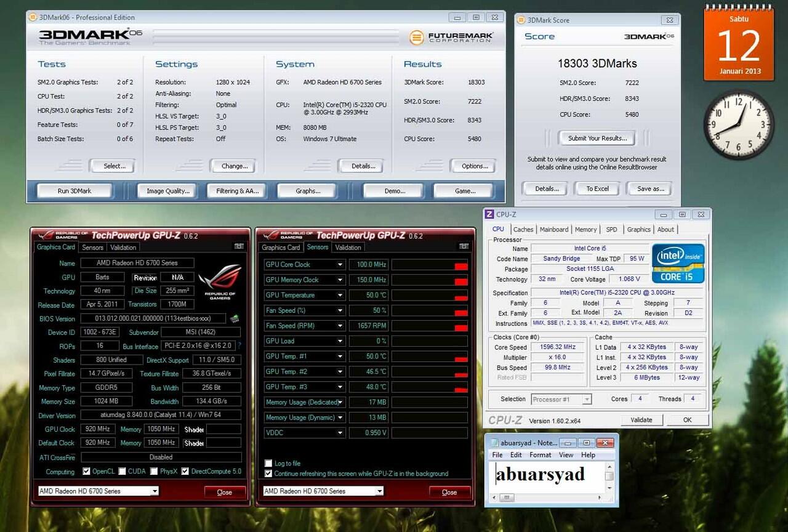Click the 3DMark Score window title icon
The height and width of the screenshot is (532, 788).
click(521, 20)
